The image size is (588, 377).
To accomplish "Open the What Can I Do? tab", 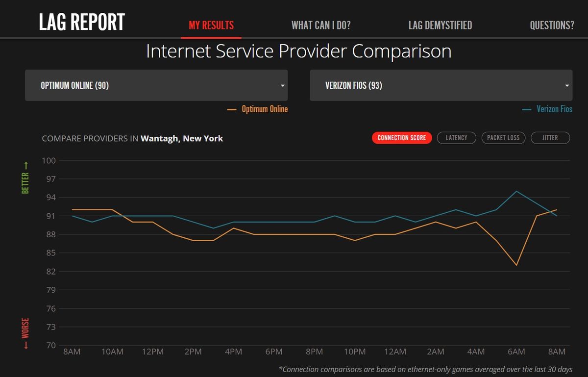I will (x=321, y=25).
